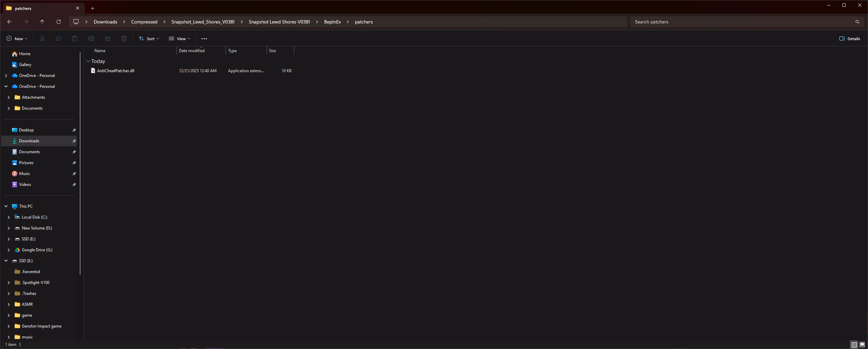The width and height of the screenshot is (868, 349).
Task: Select the AntiCheatPatcher.dll file
Action: (x=116, y=71)
